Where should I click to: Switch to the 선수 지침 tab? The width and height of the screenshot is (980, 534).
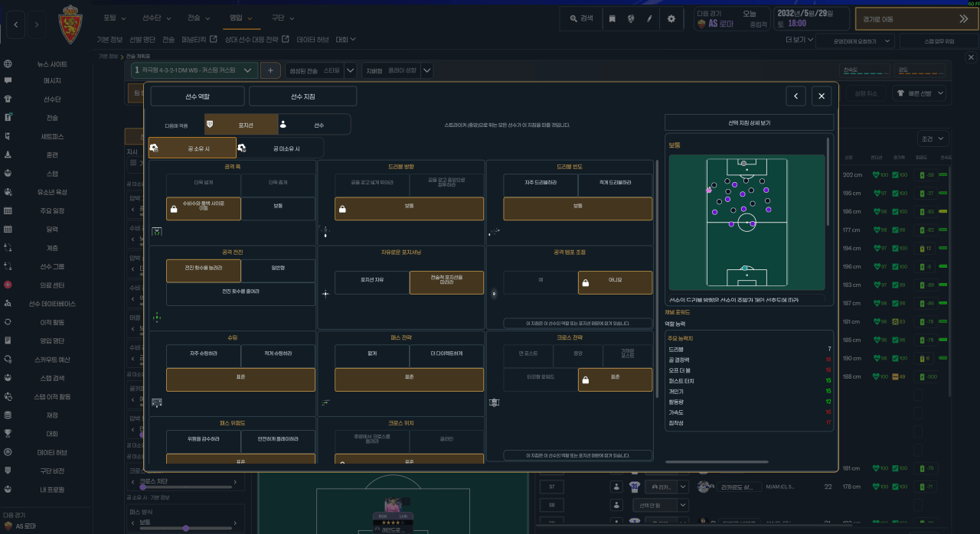point(302,96)
